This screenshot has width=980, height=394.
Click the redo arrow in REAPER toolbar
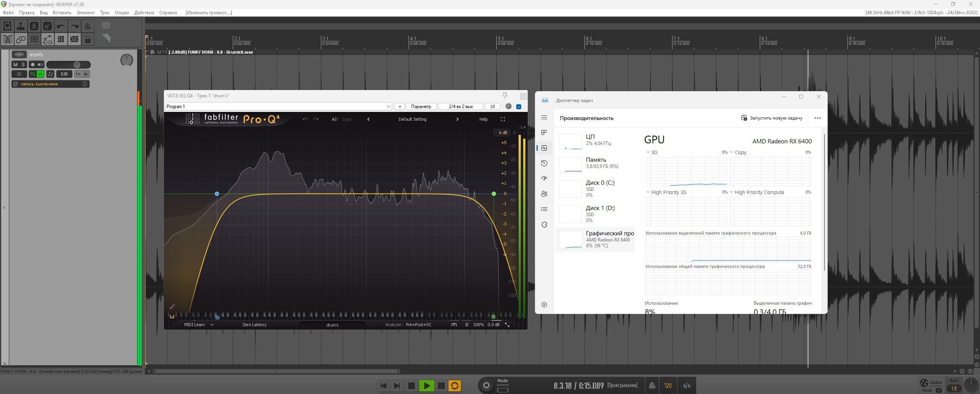[x=74, y=26]
